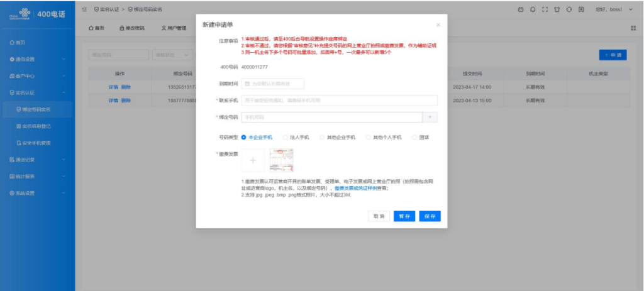Image resolution: width=644 pixels, height=291 pixels.
Task: Click the 到期时间 column header
Action: (x=535, y=74)
